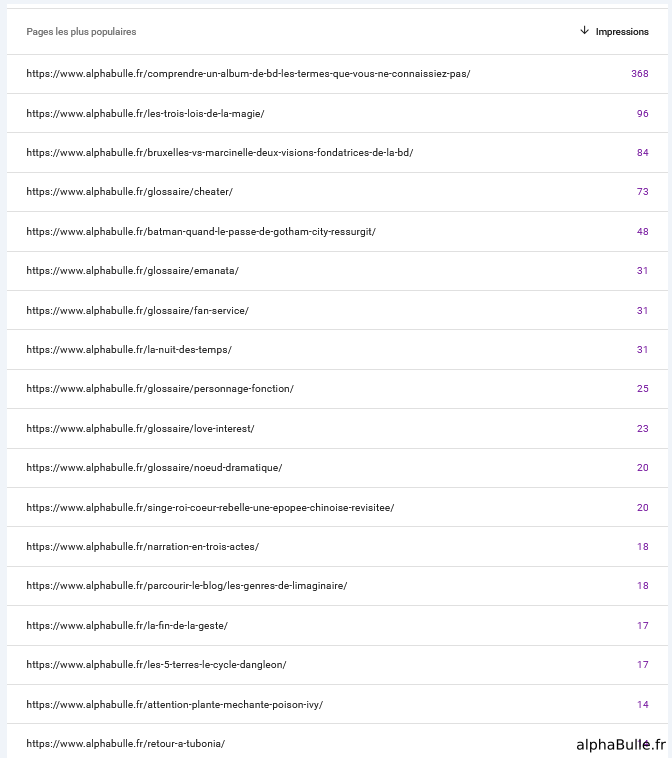672x758 pixels.
Task: Click the glossaire/personnage-fonction URL
Action: pyautogui.click(x=160, y=389)
